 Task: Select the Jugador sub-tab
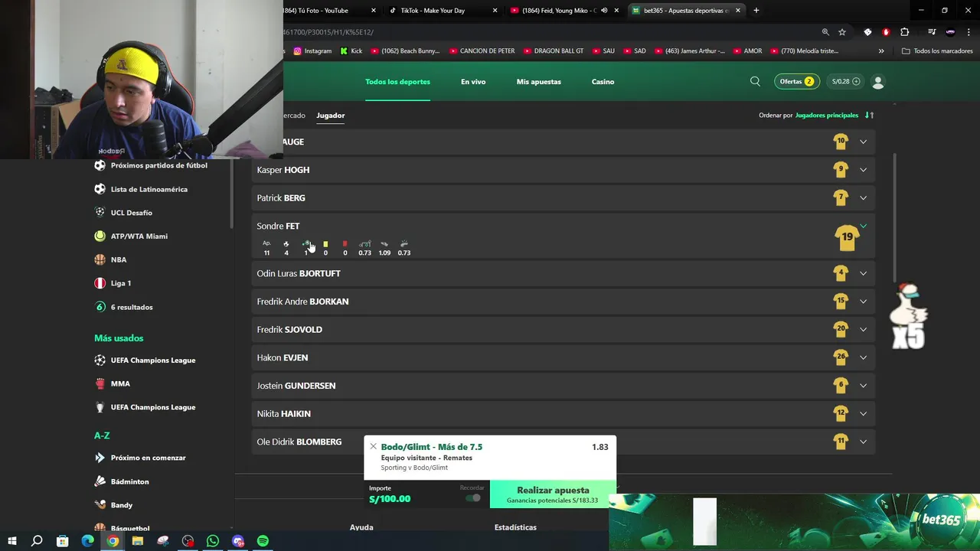(331, 116)
